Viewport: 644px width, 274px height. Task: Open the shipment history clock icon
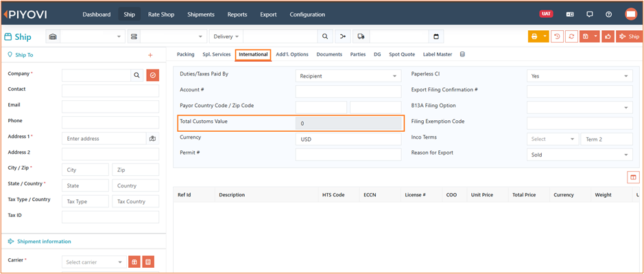pos(556,36)
